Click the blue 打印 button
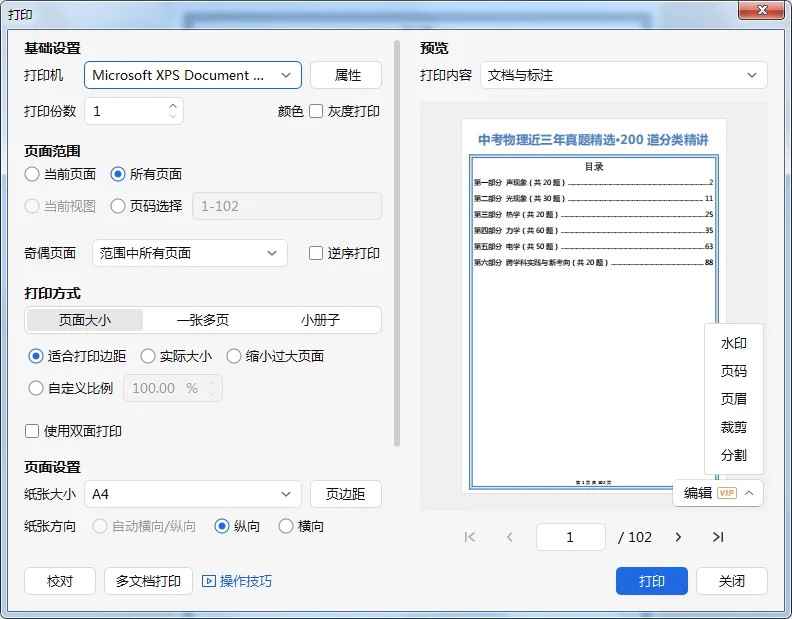Screen dimensions: 792x619 (652, 581)
